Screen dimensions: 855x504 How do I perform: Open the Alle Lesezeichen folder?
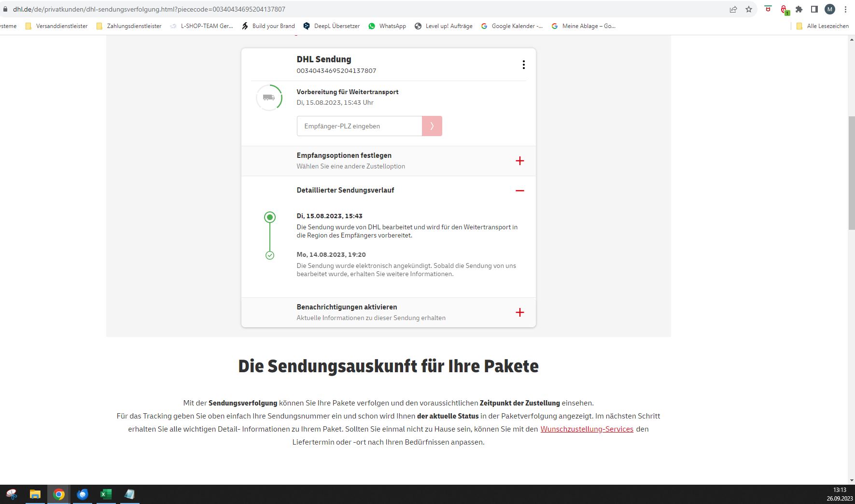pos(823,26)
